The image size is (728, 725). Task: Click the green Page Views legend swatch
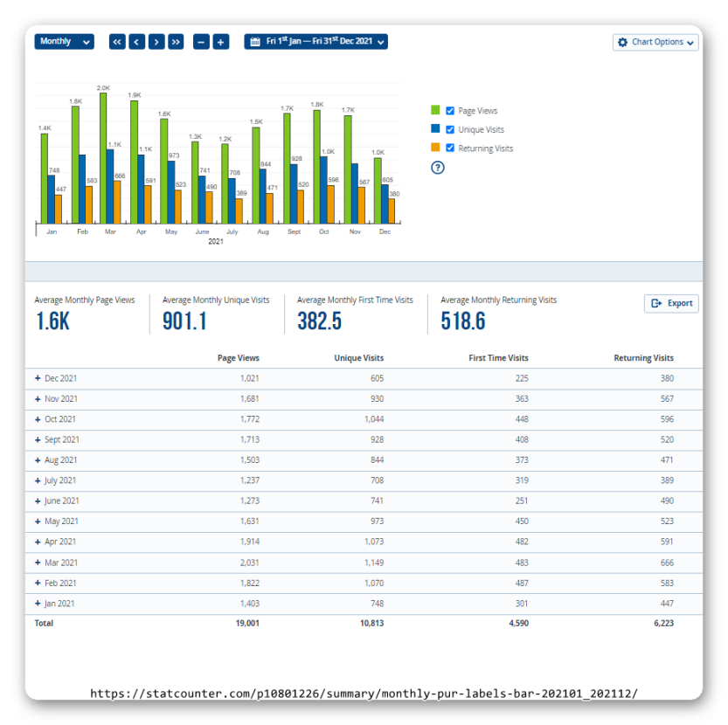tap(435, 111)
